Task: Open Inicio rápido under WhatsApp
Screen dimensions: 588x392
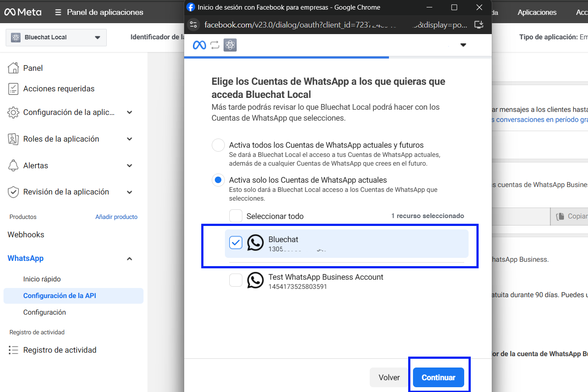Action: pos(42,279)
